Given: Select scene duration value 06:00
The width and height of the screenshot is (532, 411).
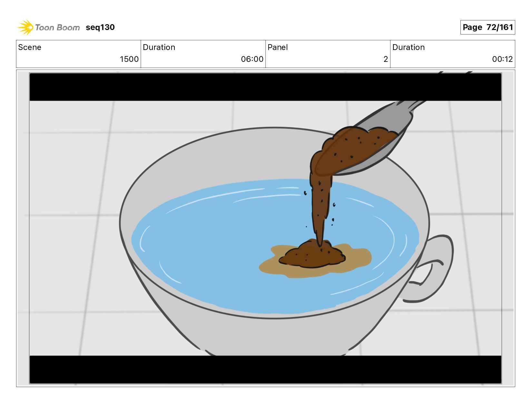Looking at the screenshot, I should tap(252, 59).
